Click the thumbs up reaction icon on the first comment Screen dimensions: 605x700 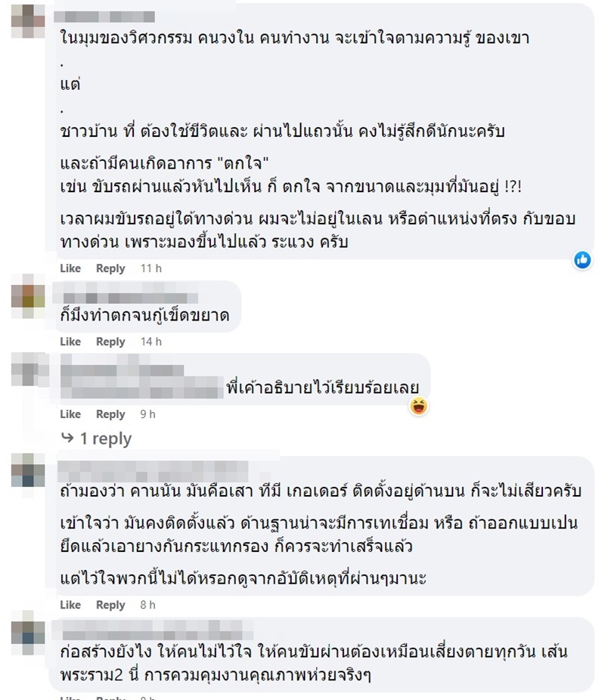(x=582, y=260)
